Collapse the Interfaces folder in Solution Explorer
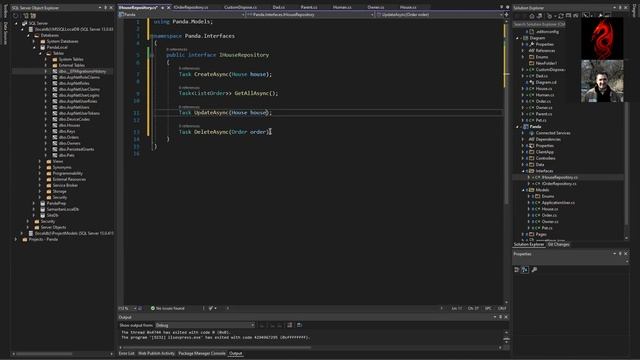 pos(523,171)
